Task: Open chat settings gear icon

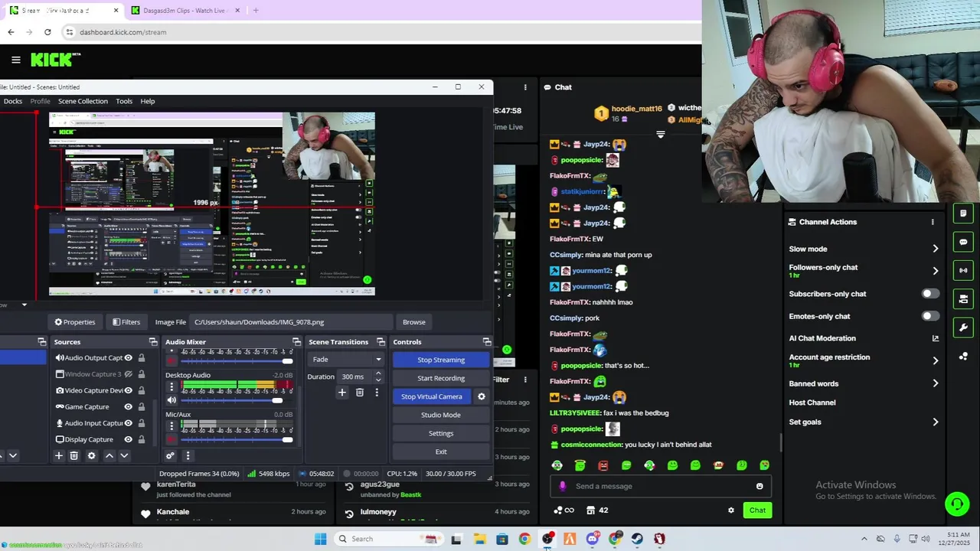Action: click(731, 510)
